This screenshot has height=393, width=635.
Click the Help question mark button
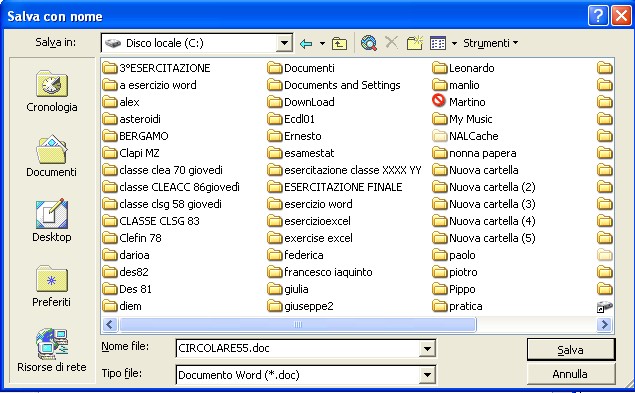coord(598,16)
